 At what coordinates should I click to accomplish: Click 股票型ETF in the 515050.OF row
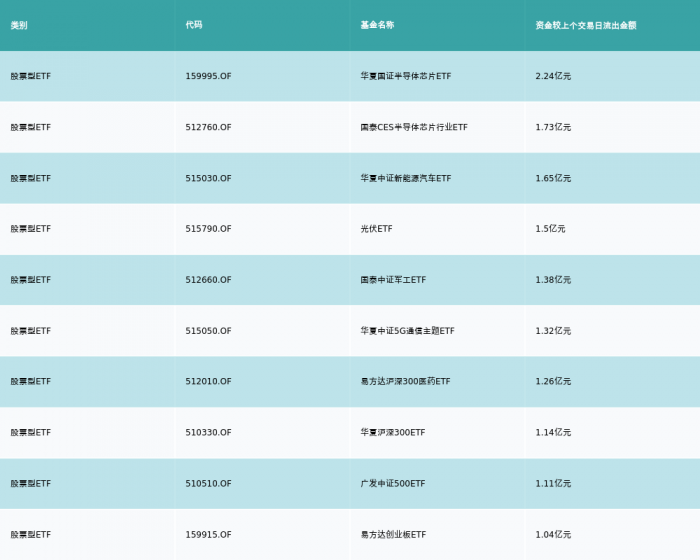(x=31, y=331)
